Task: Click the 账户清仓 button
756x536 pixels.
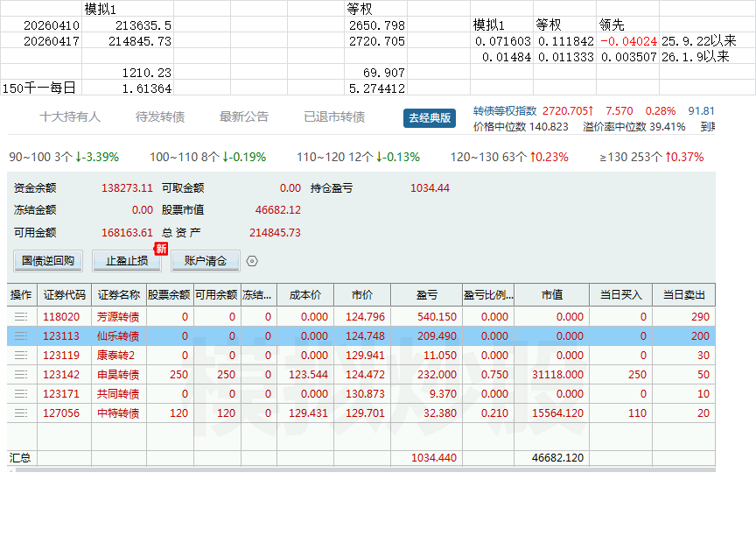Action: (206, 261)
